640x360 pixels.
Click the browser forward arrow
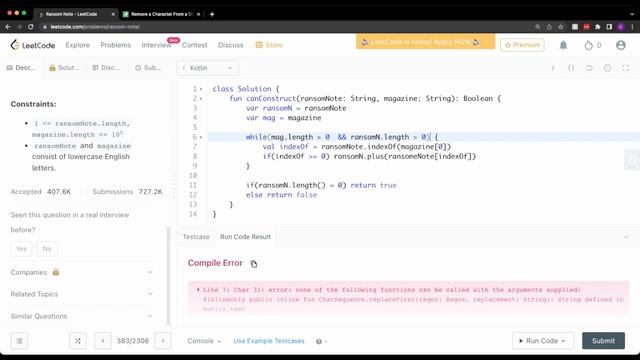pos(19,27)
